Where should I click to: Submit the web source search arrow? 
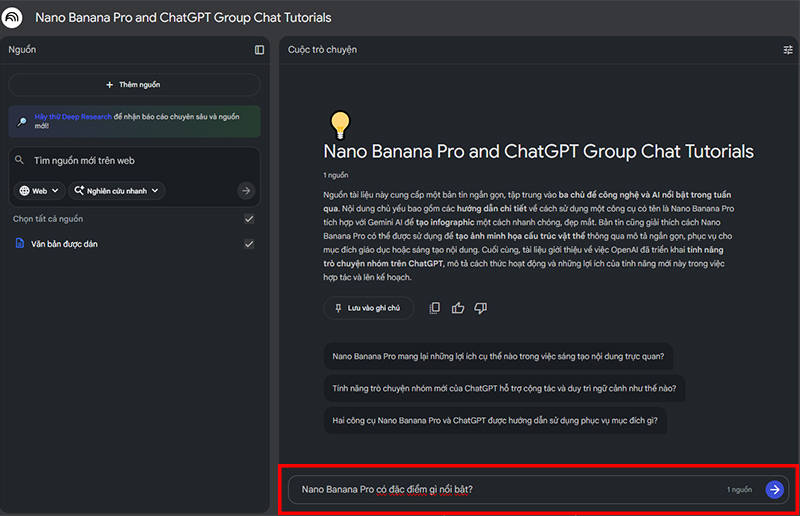pos(246,190)
